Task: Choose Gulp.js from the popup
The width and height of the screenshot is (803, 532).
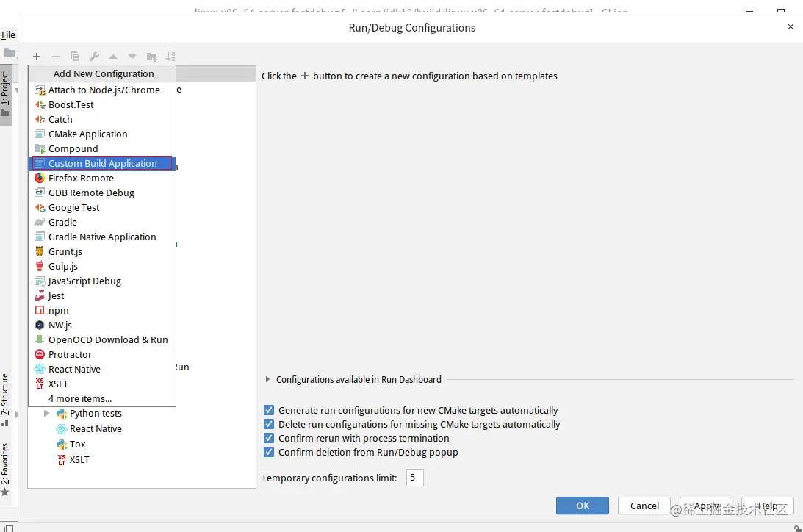Action: 102,266
